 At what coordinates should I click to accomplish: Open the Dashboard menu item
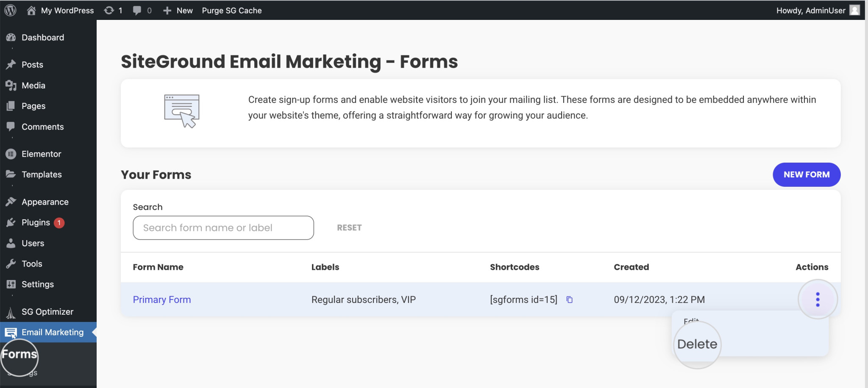43,37
